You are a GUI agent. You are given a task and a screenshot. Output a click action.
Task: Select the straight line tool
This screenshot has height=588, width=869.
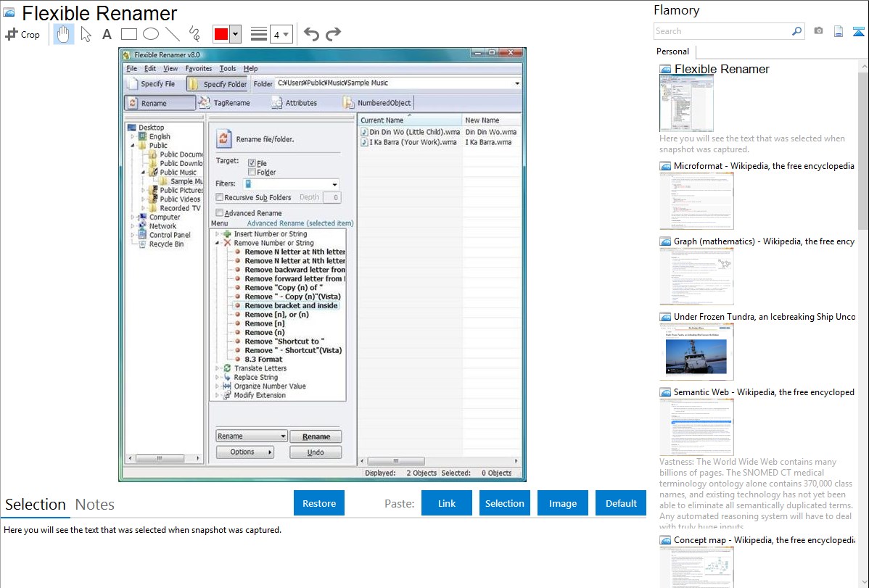pos(172,34)
